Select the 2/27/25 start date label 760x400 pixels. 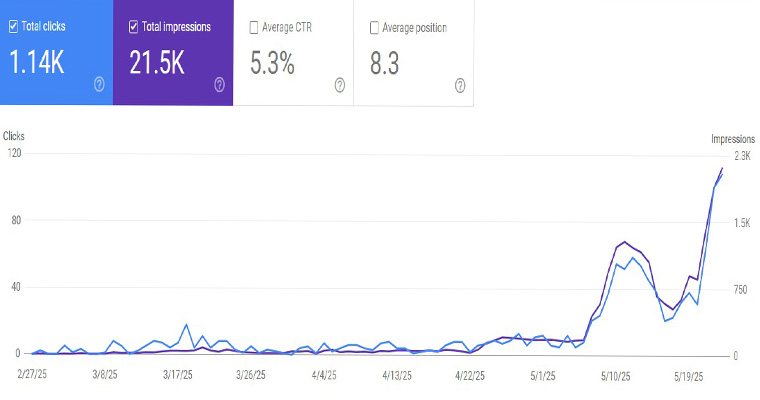coord(36,377)
